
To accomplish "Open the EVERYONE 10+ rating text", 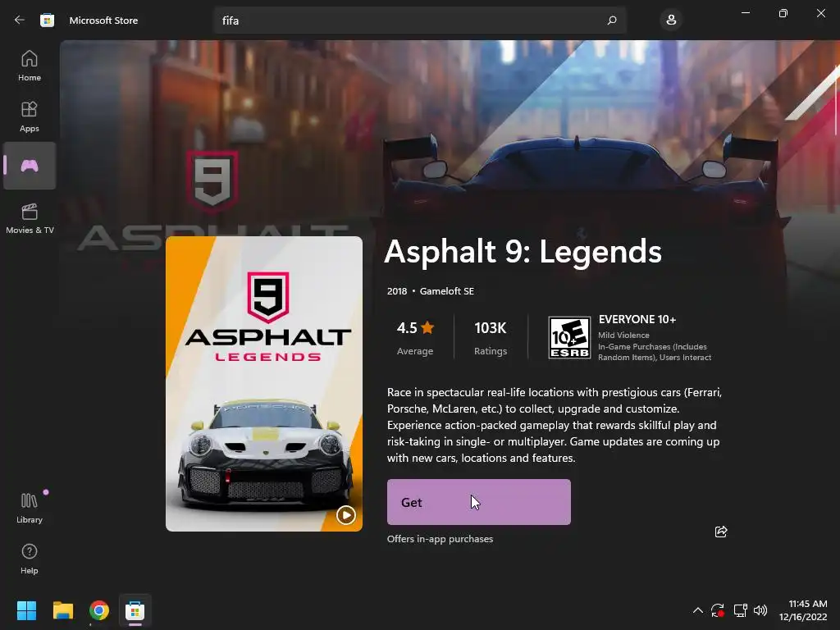I will click(637, 319).
